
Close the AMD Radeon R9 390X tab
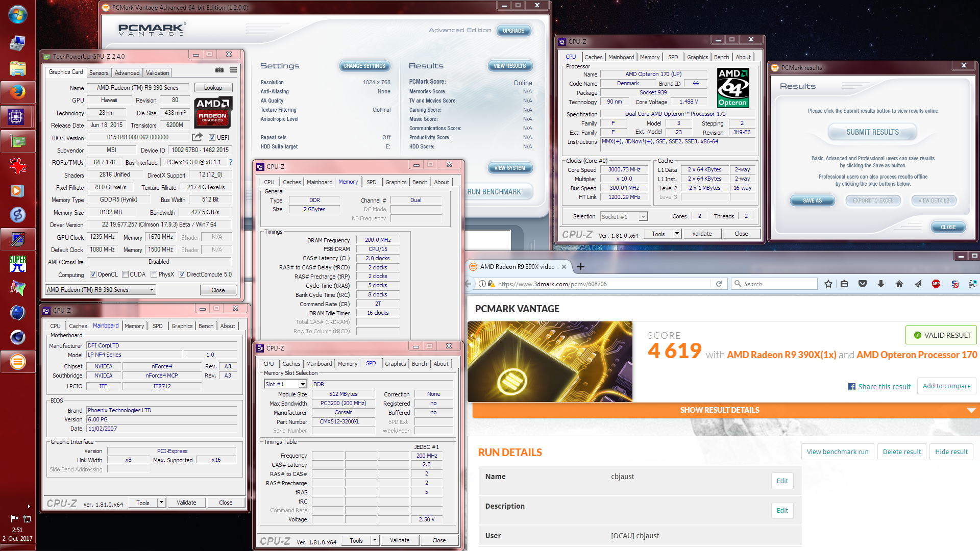tap(564, 267)
